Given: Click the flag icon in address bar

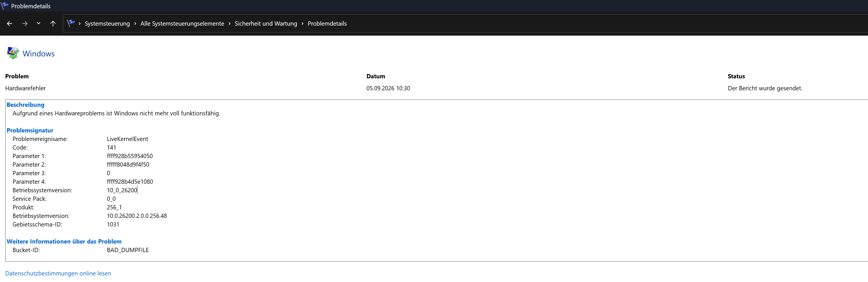Looking at the screenshot, I should tap(71, 23).
